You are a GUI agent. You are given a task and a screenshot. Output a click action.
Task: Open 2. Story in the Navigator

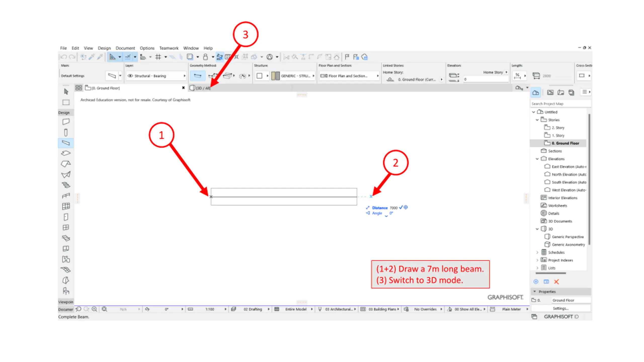(x=554, y=128)
